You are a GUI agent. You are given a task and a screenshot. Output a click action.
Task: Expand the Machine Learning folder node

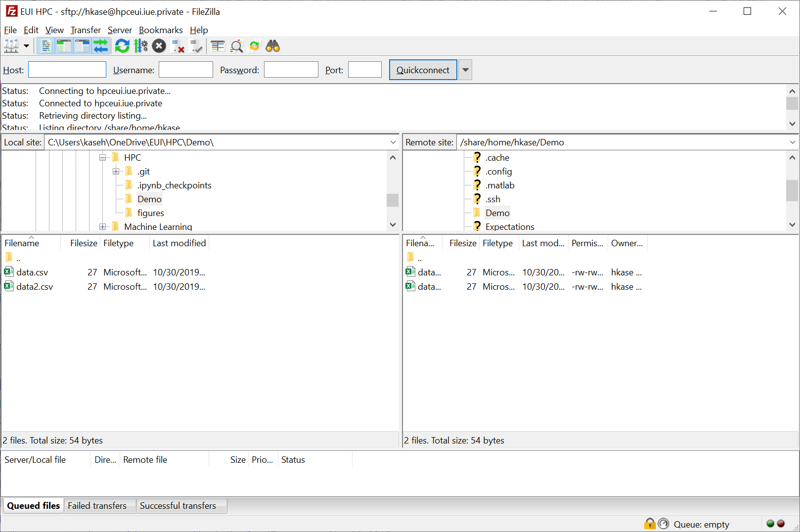[103, 227]
